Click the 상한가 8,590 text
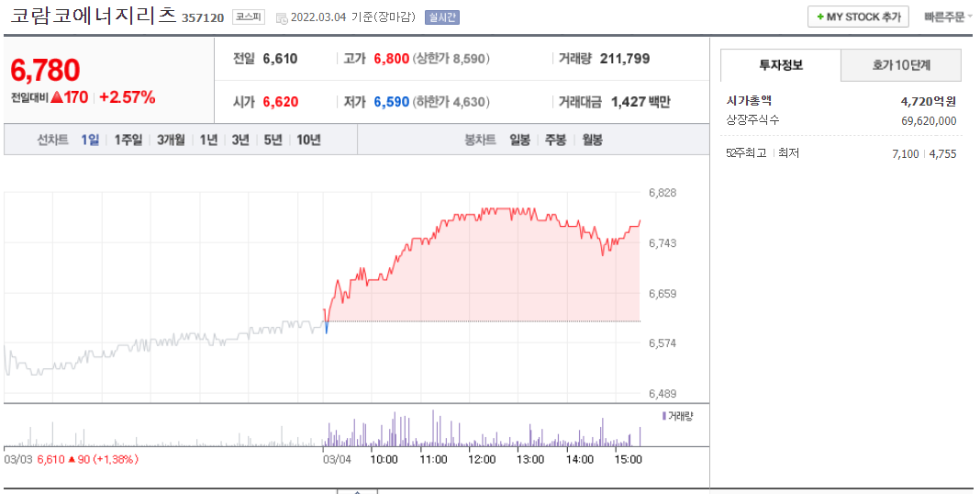The width and height of the screenshot is (980, 494). (451, 59)
